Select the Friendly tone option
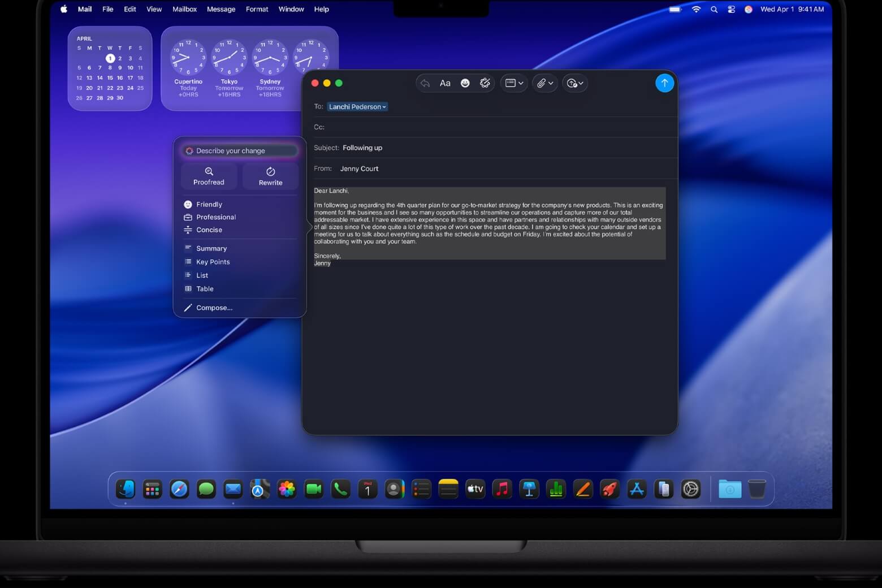Viewport: 882px width, 588px height. pos(209,204)
